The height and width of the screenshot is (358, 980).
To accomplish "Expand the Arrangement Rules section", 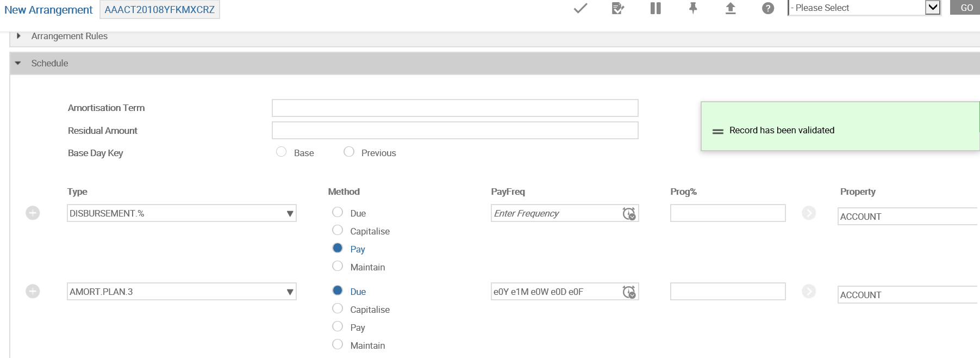I will pos(18,36).
